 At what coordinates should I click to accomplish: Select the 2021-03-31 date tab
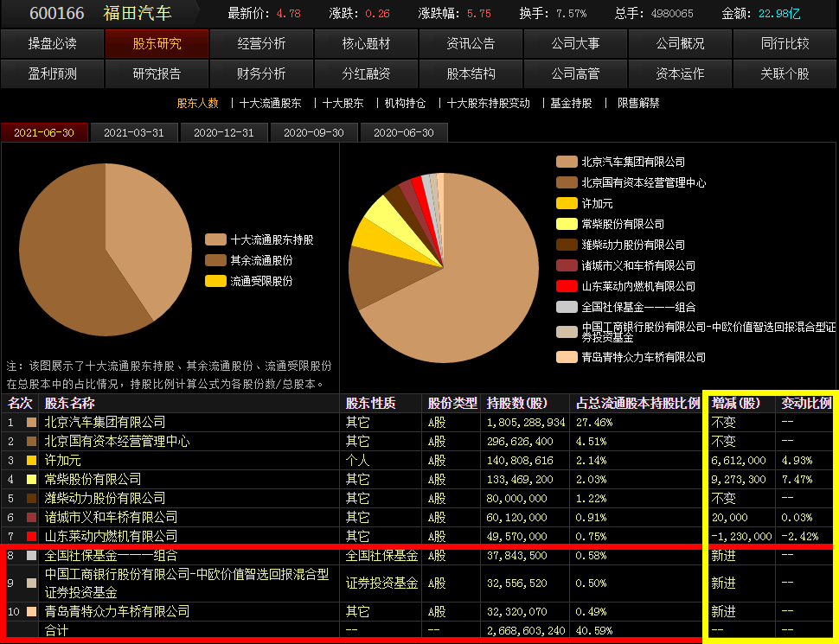134,132
